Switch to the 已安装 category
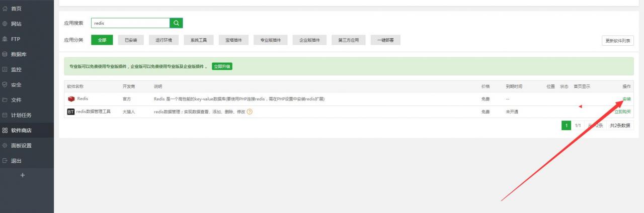Screen dimensions: 644x213 point(131,40)
